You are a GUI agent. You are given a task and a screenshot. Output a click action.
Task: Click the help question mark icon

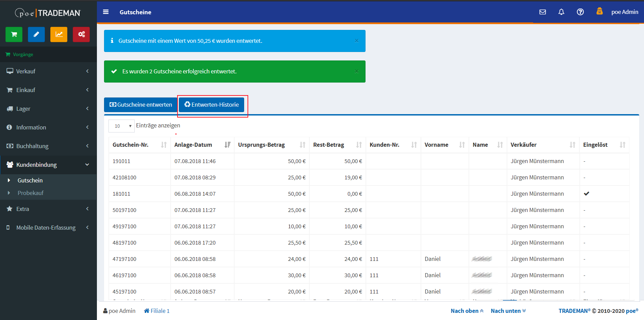(x=580, y=12)
